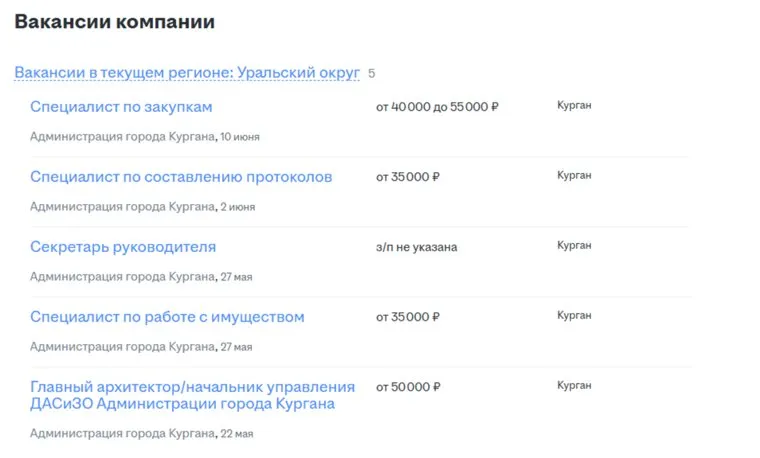Click the employer line dated 2 июня
Viewport: 760px width, 458px height.
pyautogui.click(x=142, y=207)
